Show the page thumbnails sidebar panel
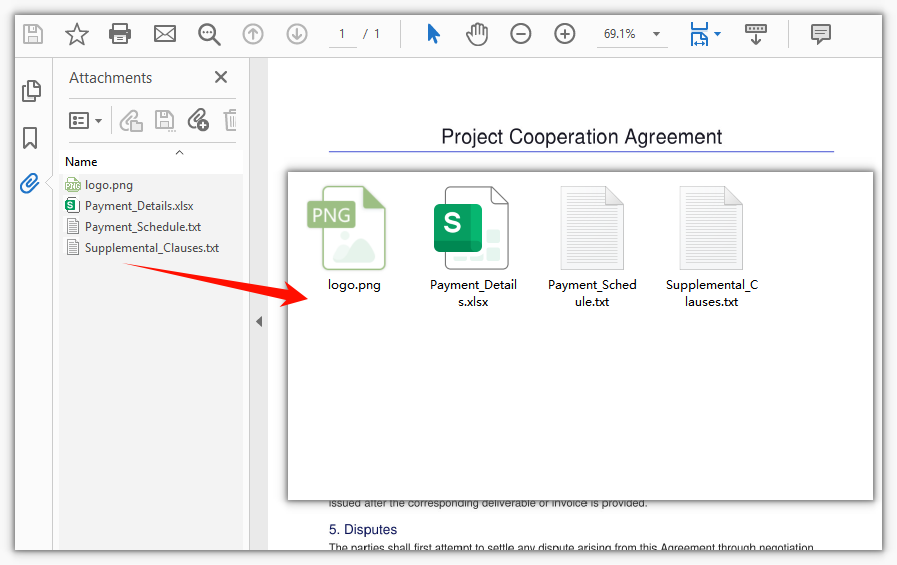The width and height of the screenshot is (897, 565). pyautogui.click(x=31, y=90)
